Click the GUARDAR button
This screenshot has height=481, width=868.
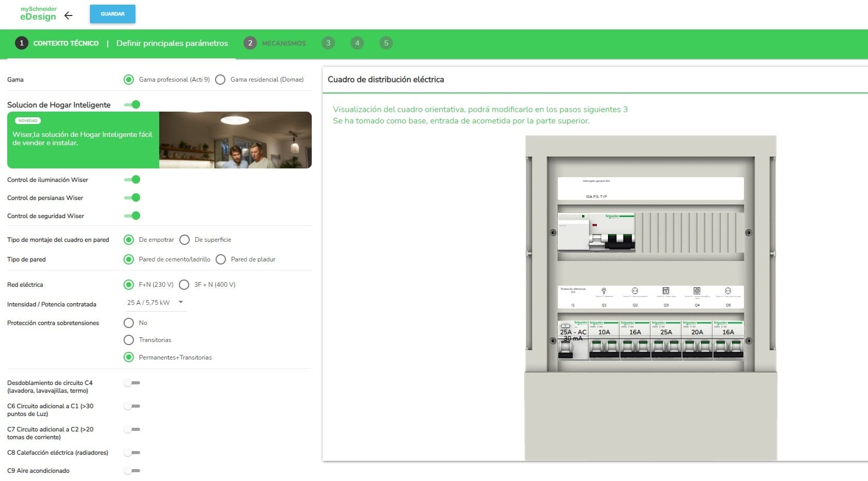(x=112, y=14)
